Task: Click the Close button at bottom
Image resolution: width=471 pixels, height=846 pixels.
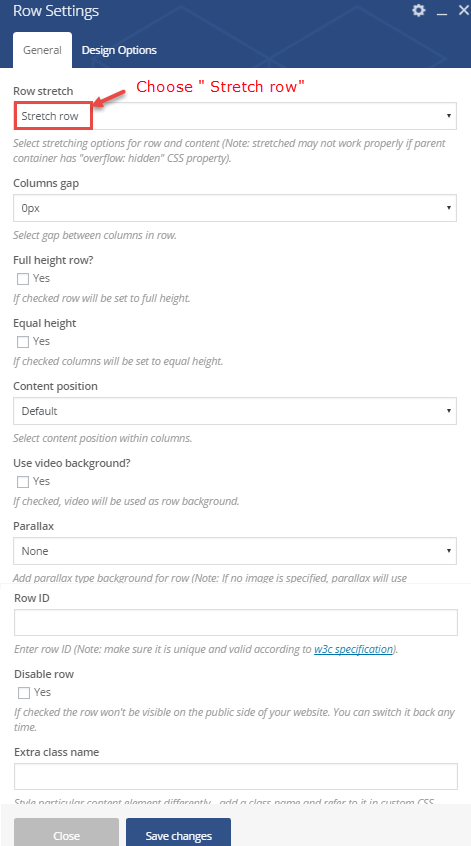Action: coord(66,834)
